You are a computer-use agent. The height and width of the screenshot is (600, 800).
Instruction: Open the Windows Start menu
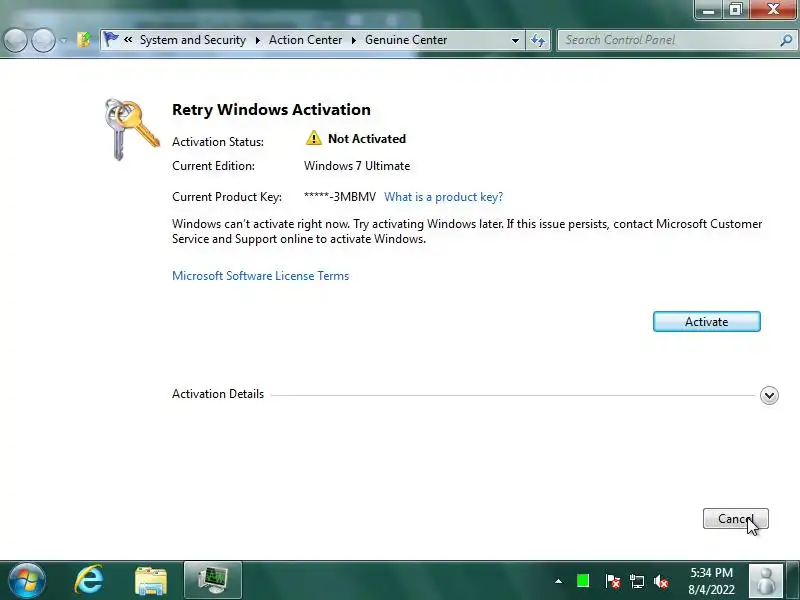(26, 581)
